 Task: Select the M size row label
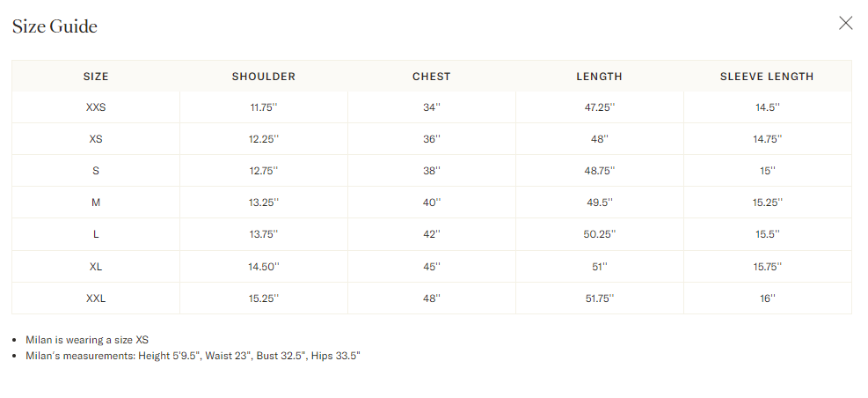pyautogui.click(x=96, y=203)
